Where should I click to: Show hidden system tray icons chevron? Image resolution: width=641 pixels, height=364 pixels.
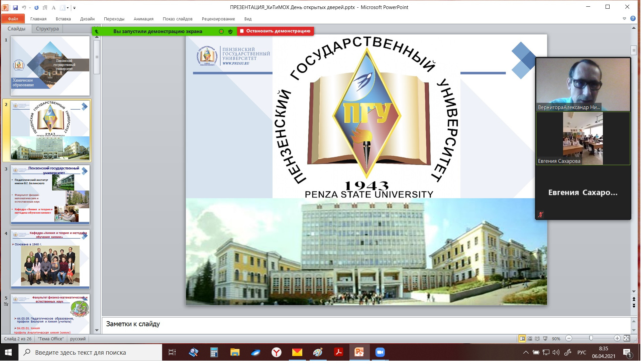click(526, 352)
